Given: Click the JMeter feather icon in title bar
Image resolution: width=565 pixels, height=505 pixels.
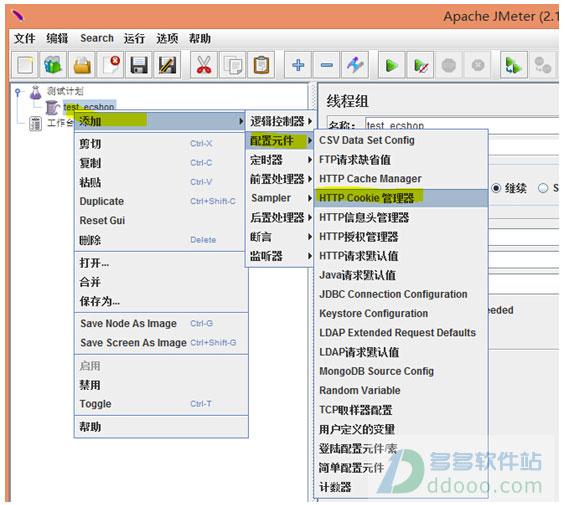Looking at the screenshot, I should click(18, 16).
